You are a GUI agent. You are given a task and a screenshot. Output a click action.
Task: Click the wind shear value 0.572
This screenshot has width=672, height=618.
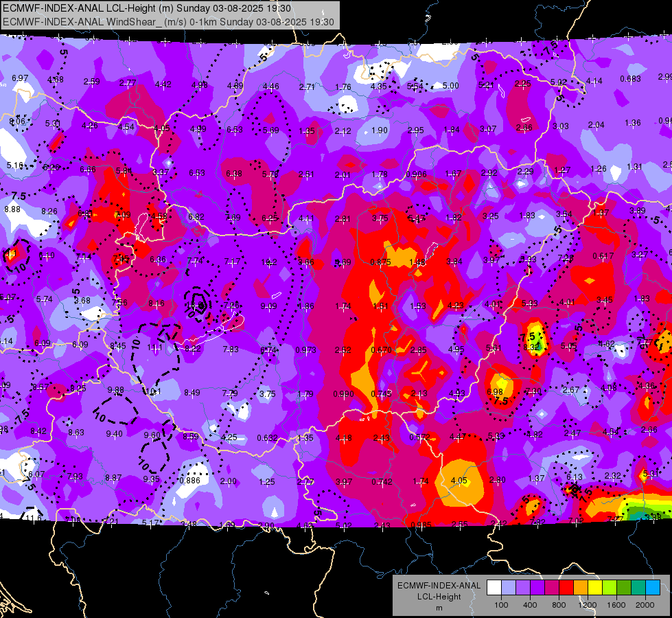pyautogui.click(x=419, y=437)
